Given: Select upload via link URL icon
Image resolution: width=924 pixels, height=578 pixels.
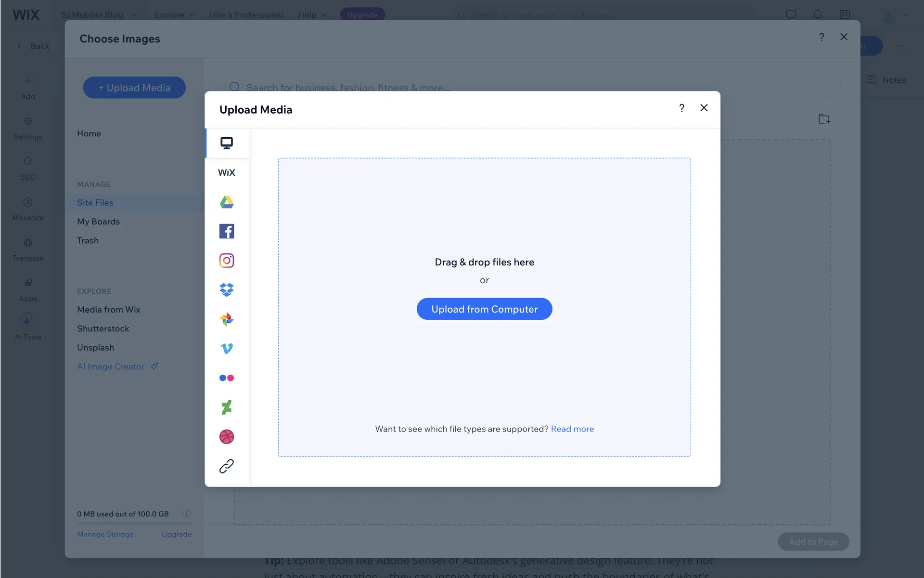Looking at the screenshot, I should click(227, 466).
